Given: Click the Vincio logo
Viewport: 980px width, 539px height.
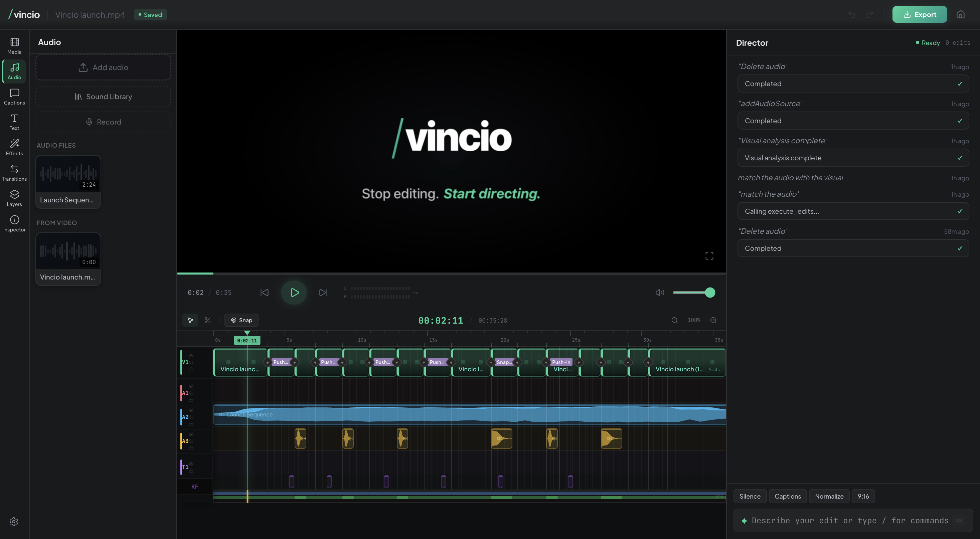Looking at the screenshot, I should tap(24, 14).
